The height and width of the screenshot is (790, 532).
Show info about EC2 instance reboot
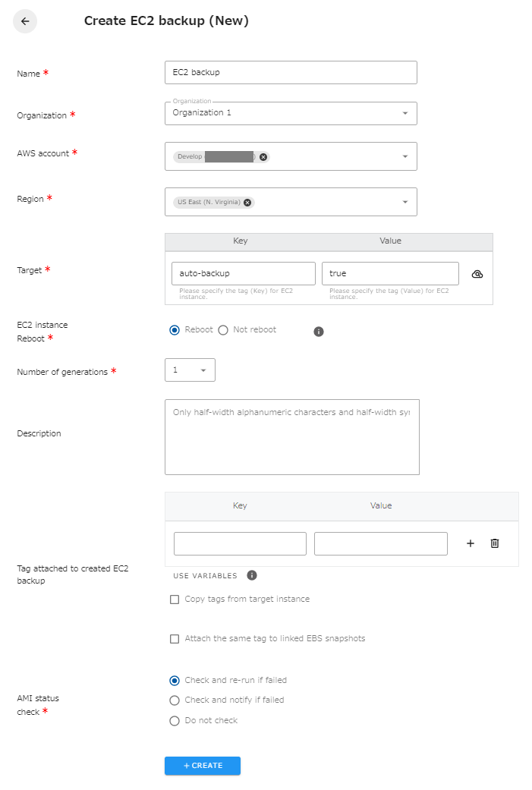click(319, 331)
